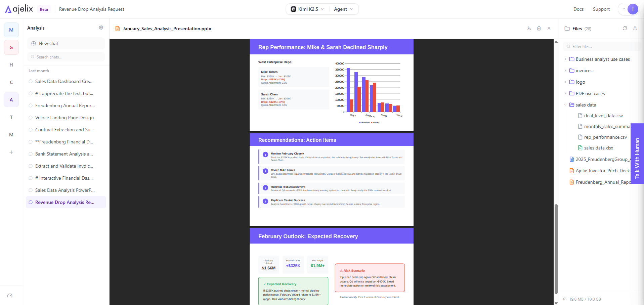
Task: Open the gauge icon at sidebar bottom
Action: tap(10, 296)
